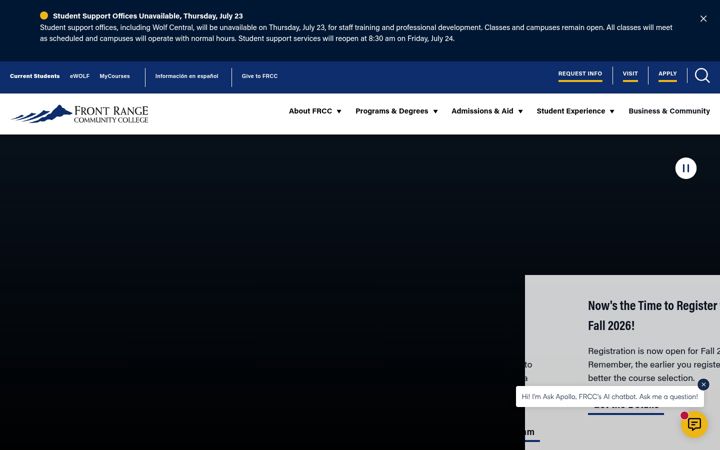Click the alert title 'Student Support Offices Unavailable'
The image size is (720, 450).
[x=147, y=16]
